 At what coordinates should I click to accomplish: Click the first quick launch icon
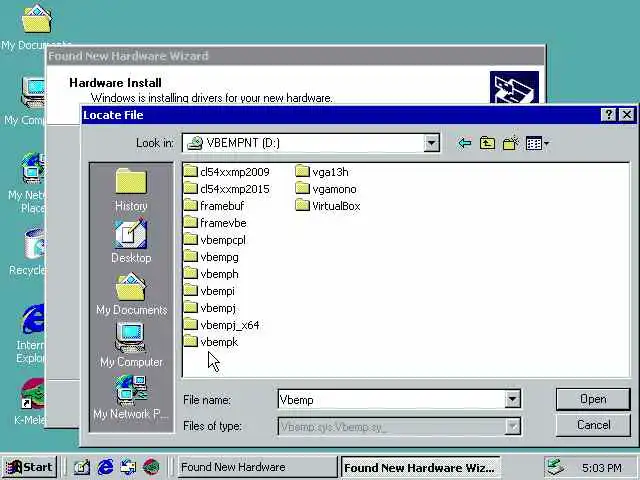coord(82,467)
